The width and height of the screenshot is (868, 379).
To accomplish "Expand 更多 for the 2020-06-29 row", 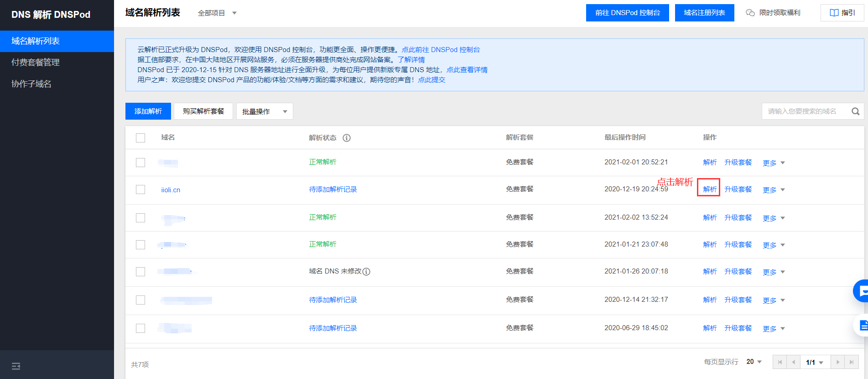I will (x=774, y=329).
